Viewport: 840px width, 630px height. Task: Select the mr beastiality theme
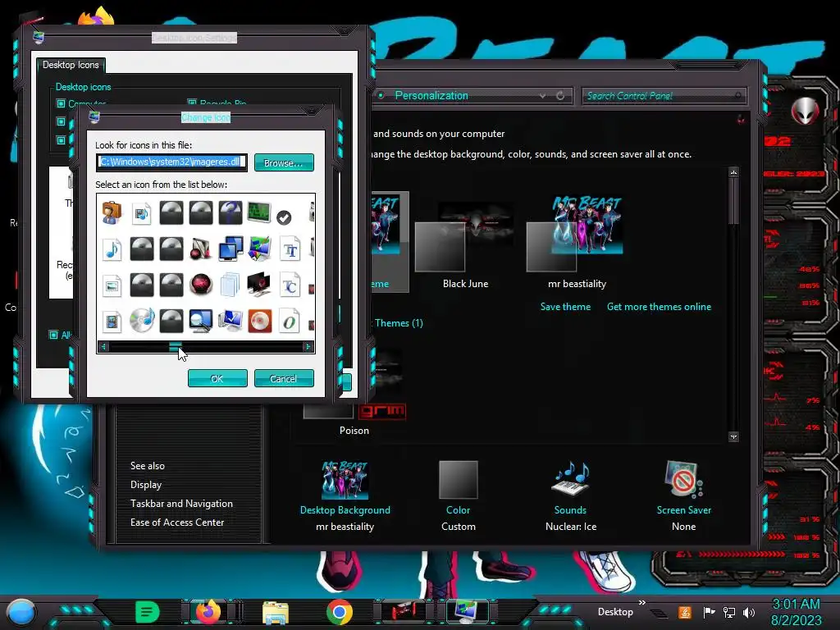[x=577, y=243]
